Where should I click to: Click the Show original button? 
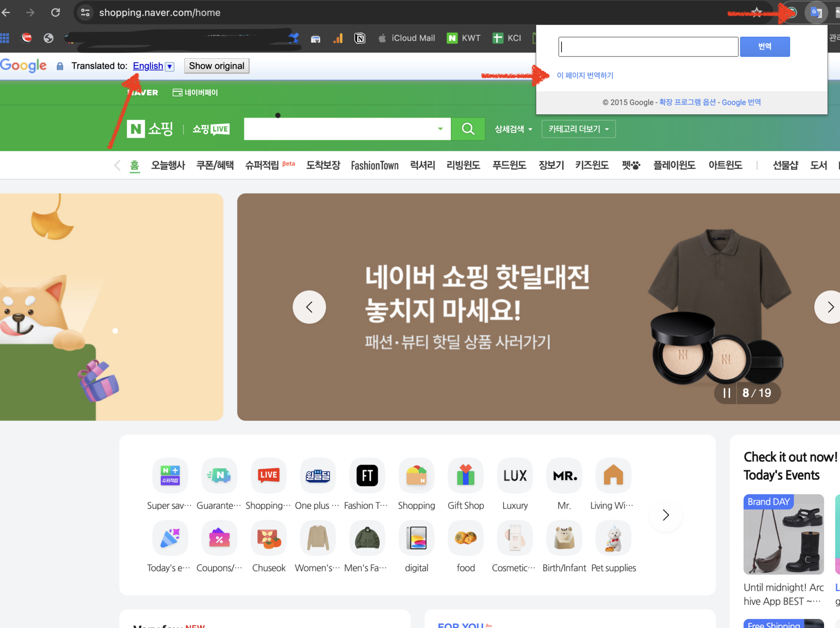point(217,66)
